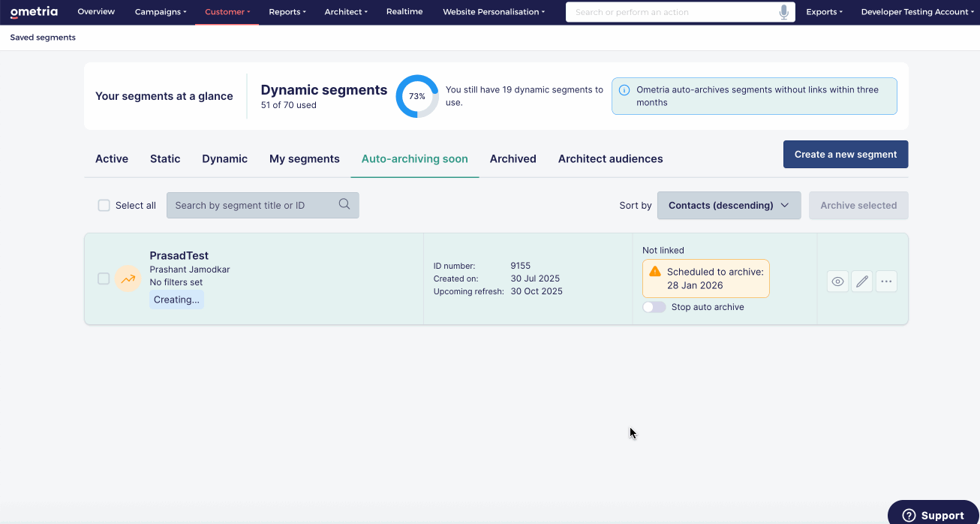Open the Support chat button

[934, 514]
